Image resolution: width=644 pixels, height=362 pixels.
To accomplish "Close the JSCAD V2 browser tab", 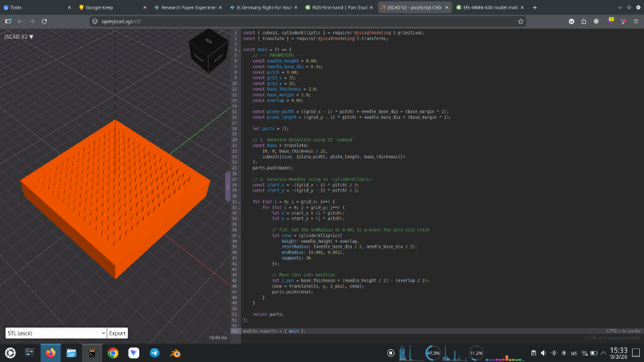I will 447,7.
